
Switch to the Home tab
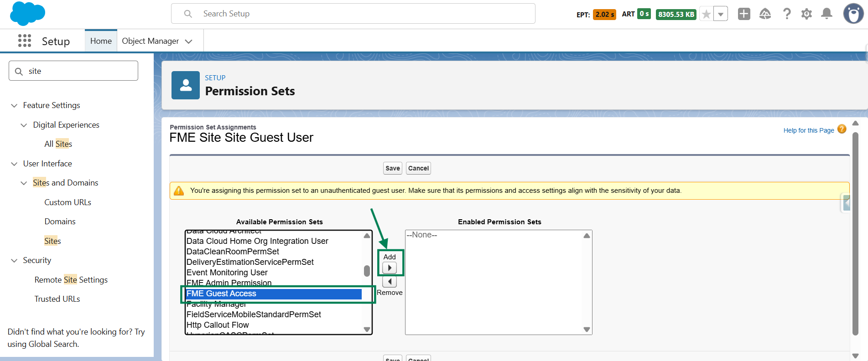point(101,41)
